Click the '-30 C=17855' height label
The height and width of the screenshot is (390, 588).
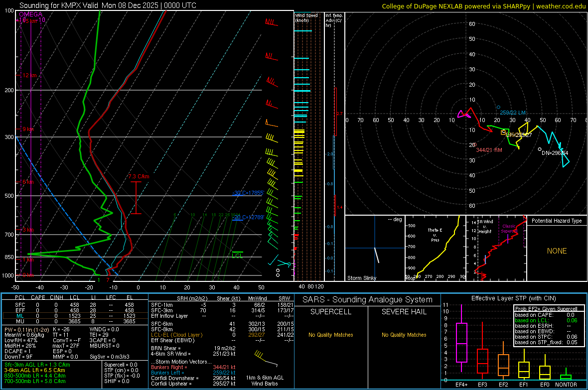[248, 193]
